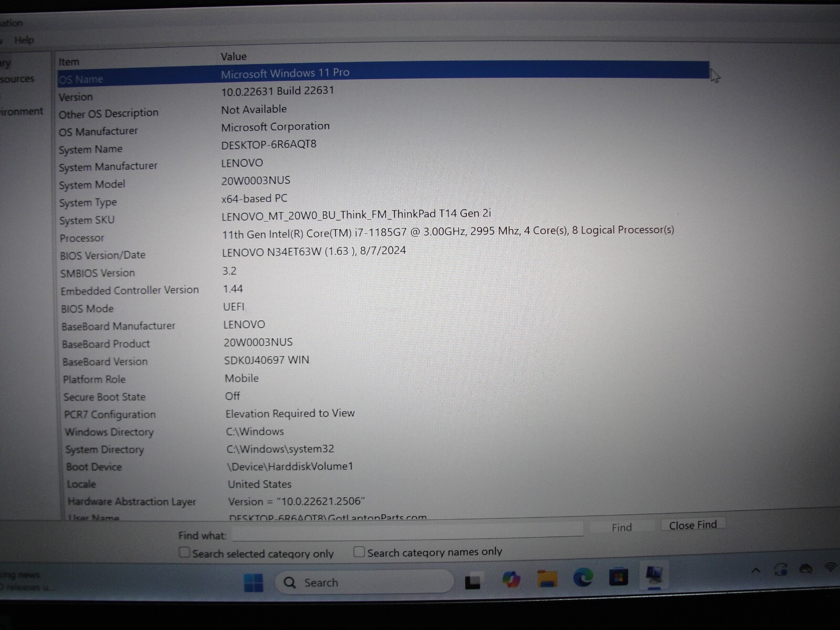Screen dimensions: 840x630
Task: Select the System Name row
Action: click(x=383, y=146)
